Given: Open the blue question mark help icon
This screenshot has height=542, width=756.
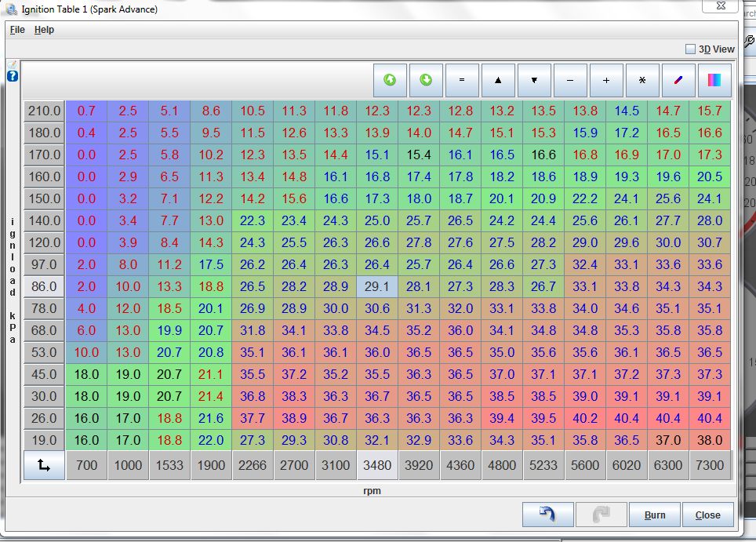Looking at the screenshot, I should [13, 76].
